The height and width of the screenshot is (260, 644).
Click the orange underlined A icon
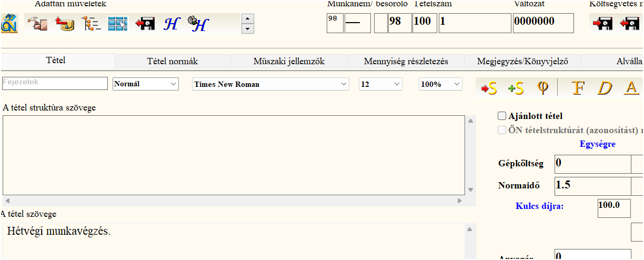pyautogui.click(x=630, y=88)
